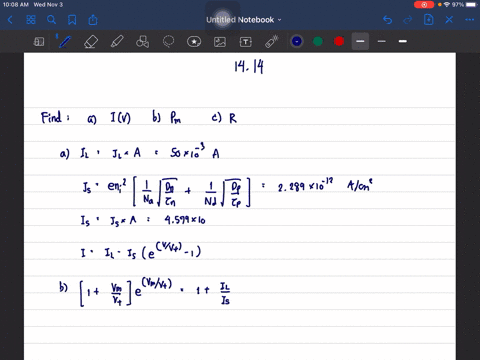480x360 pixels.
Task: Select the thinnest stroke width
Action: coord(382,41)
